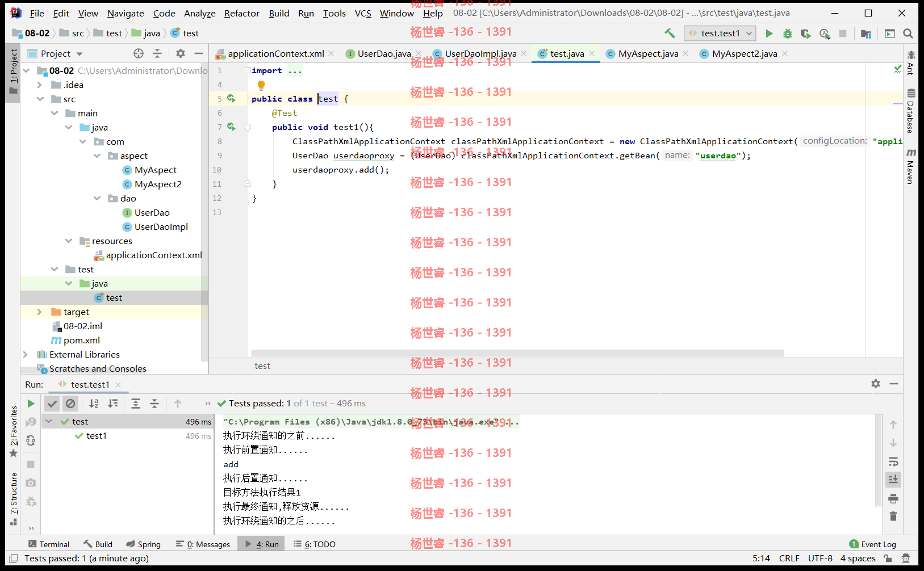Screen dimensions: 924x571
Task: Open the Terminal tool window
Action: click(49, 544)
